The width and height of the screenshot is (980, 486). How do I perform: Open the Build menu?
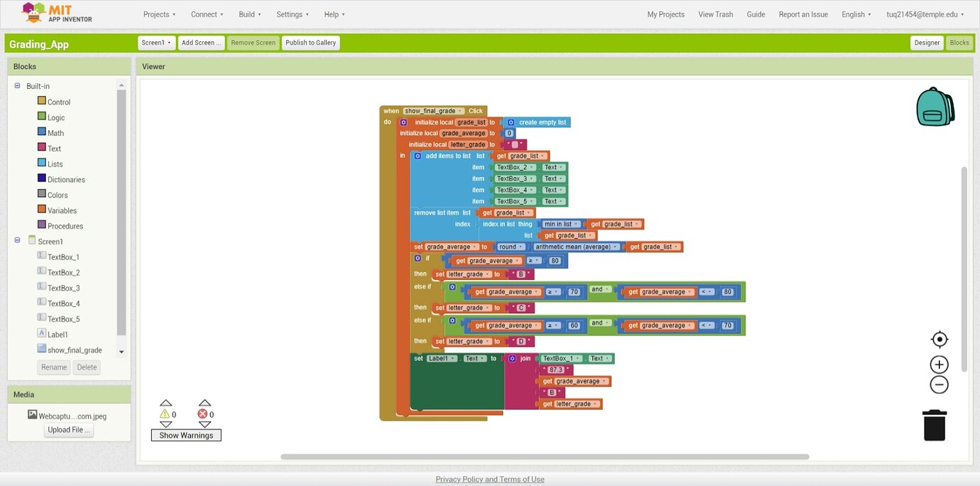pos(249,14)
